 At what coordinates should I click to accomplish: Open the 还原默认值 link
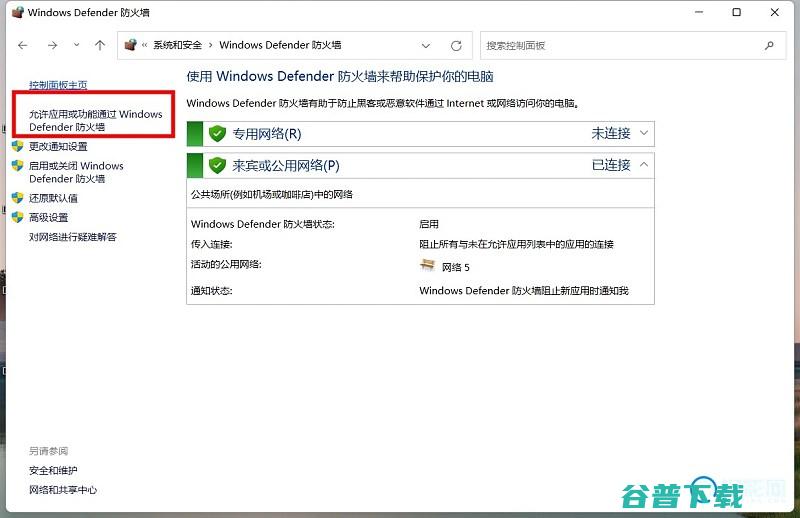(x=53, y=198)
